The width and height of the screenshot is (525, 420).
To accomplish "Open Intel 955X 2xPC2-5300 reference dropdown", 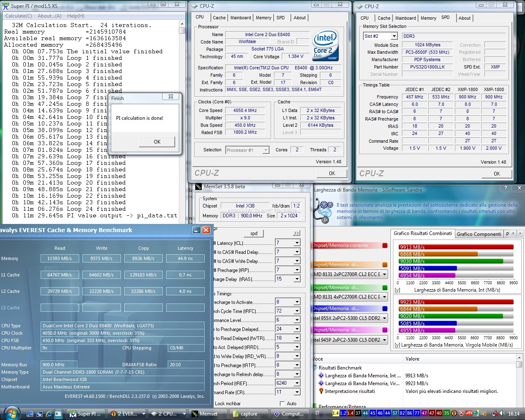I will (x=385, y=318).
